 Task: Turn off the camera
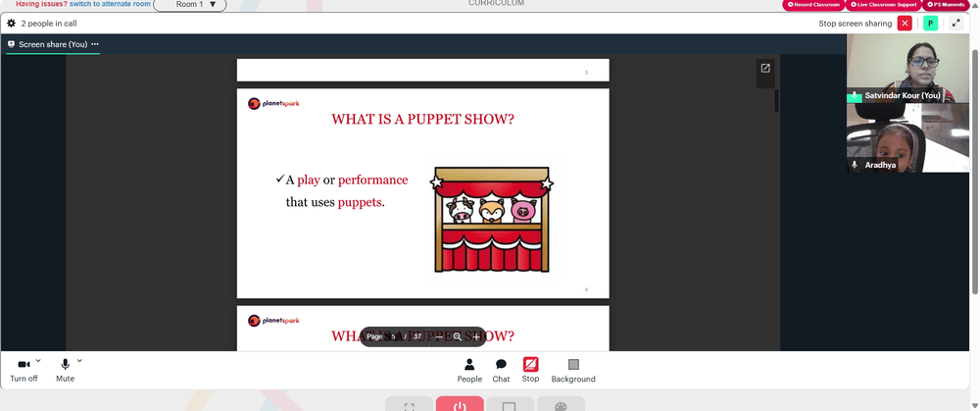click(24, 370)
